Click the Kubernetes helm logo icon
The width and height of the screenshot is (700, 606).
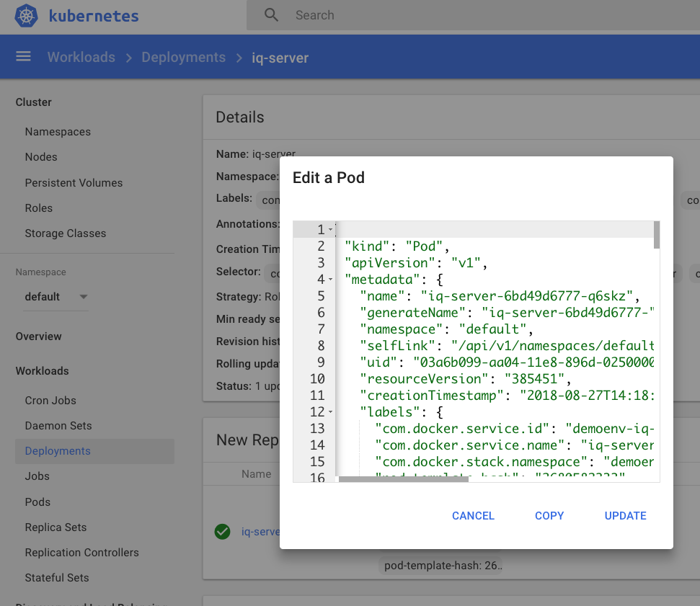[x=26, y=16]
